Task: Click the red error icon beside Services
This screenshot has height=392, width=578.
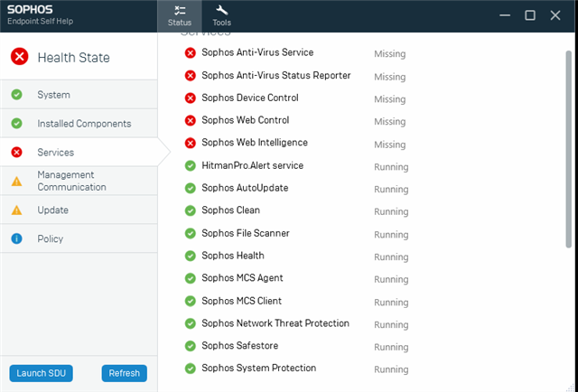Action: click(x=16, y=152)
